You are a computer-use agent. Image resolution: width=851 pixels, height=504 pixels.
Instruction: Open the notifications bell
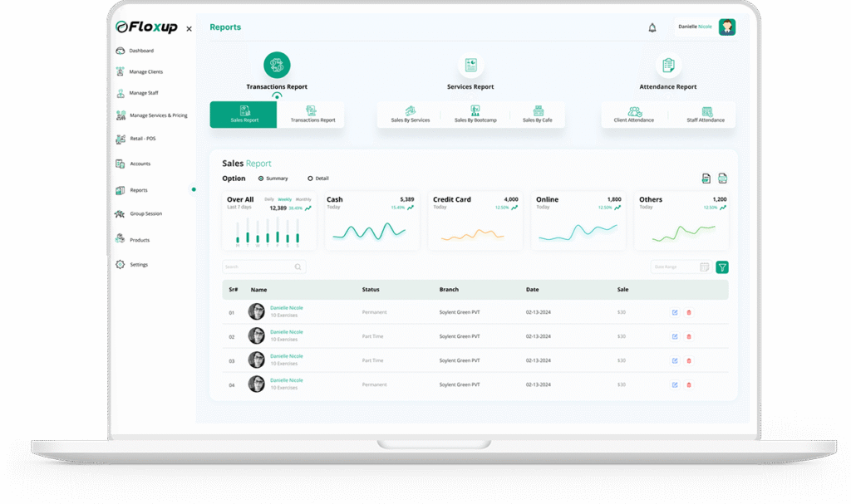pos(652,27)
